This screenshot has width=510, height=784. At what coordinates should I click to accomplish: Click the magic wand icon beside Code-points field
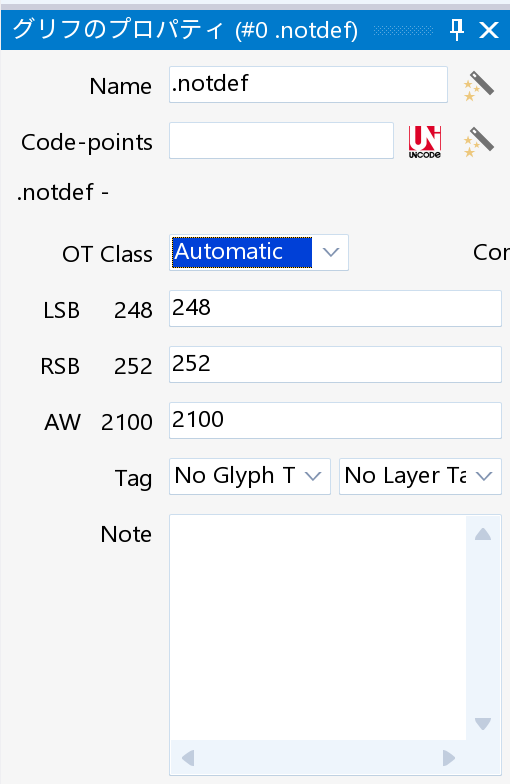[x=478, y=142]
